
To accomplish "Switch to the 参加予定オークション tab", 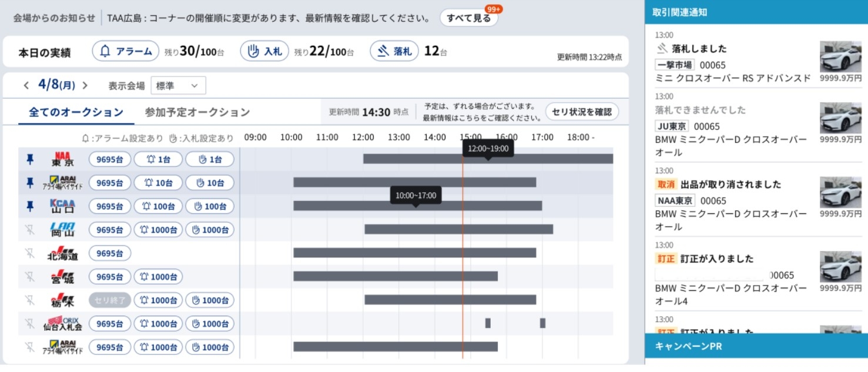I will click(x=197, y=112).
